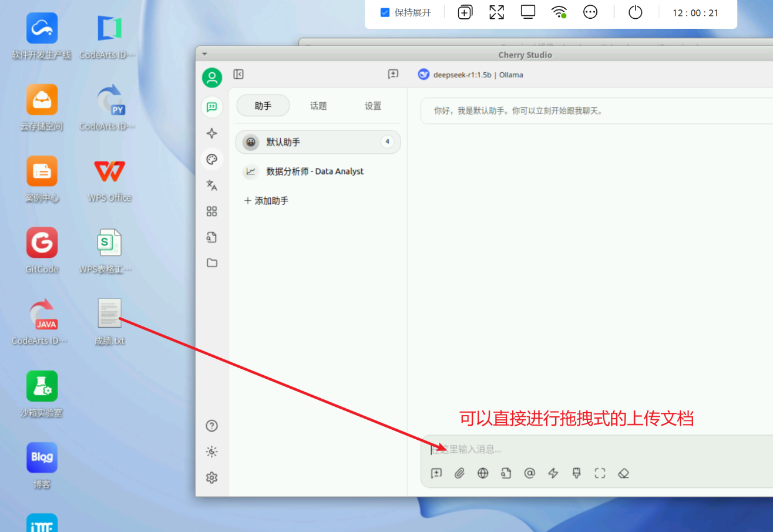Click the fullscreen arrows icon in the top toolbar
773x532 pixels.
tap(497, 12)
